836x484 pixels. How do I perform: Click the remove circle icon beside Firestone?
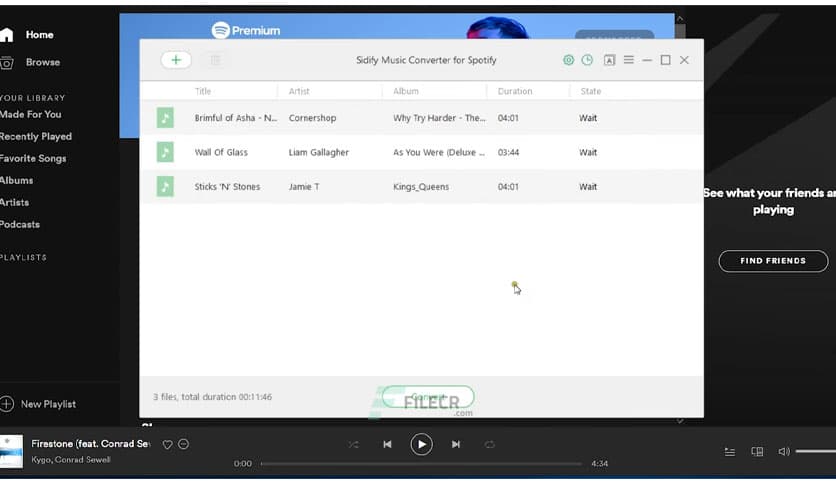pos(183,444)
